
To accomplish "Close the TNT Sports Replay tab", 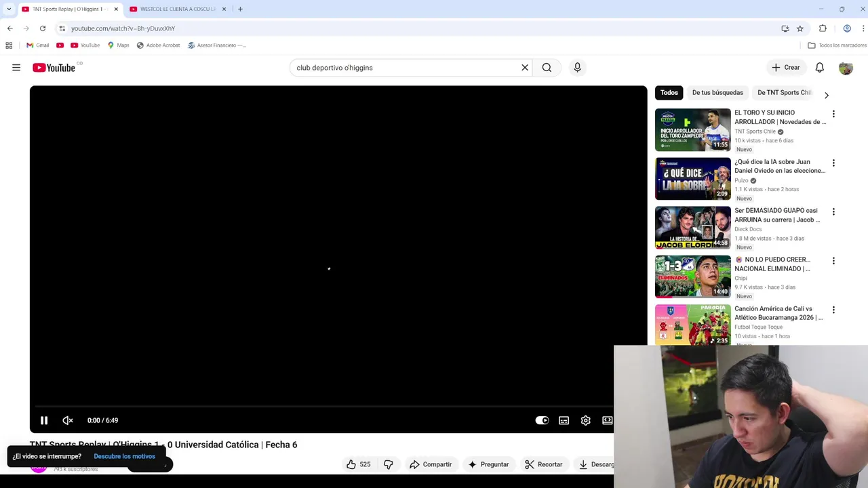I will pyautogui.click(x=116, y=9).
